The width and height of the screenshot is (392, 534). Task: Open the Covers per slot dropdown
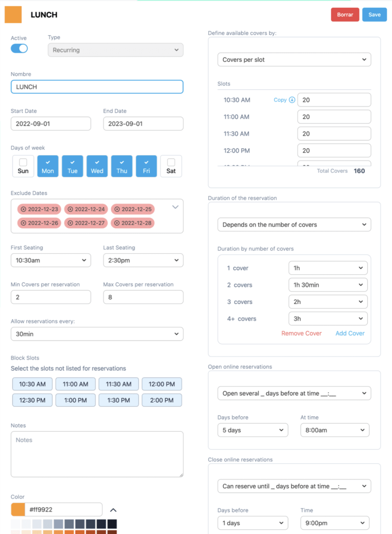[x=294, y=60]
